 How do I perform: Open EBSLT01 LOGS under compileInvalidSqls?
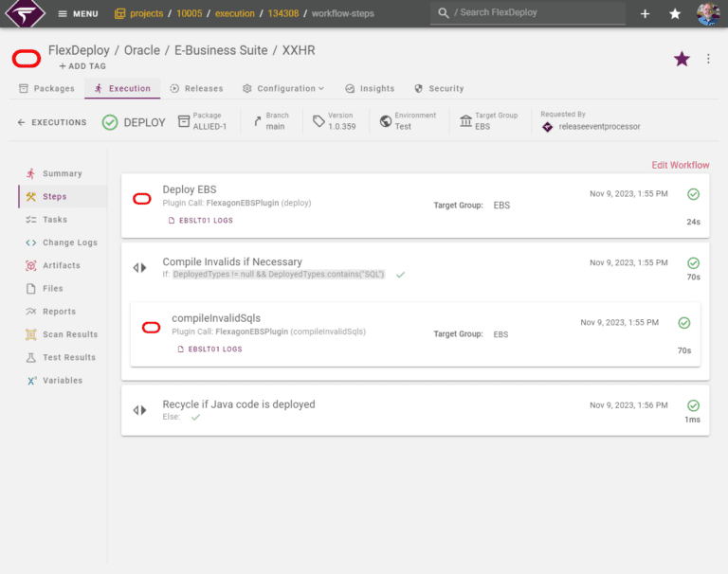(209, 349)
